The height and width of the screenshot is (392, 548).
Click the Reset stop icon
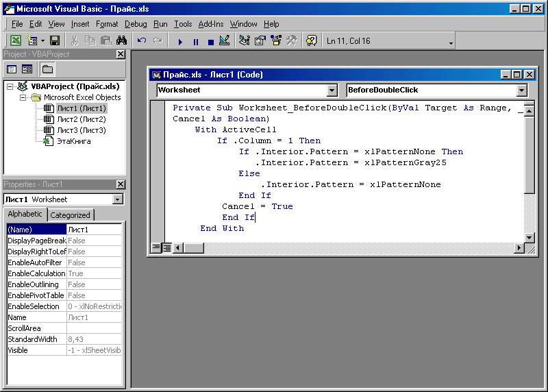(x=211, y=42)
